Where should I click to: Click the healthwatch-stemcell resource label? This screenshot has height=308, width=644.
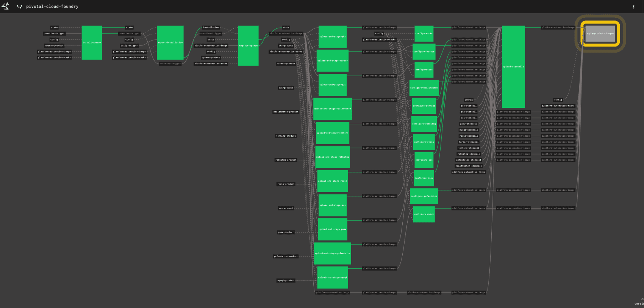(469, 166)
